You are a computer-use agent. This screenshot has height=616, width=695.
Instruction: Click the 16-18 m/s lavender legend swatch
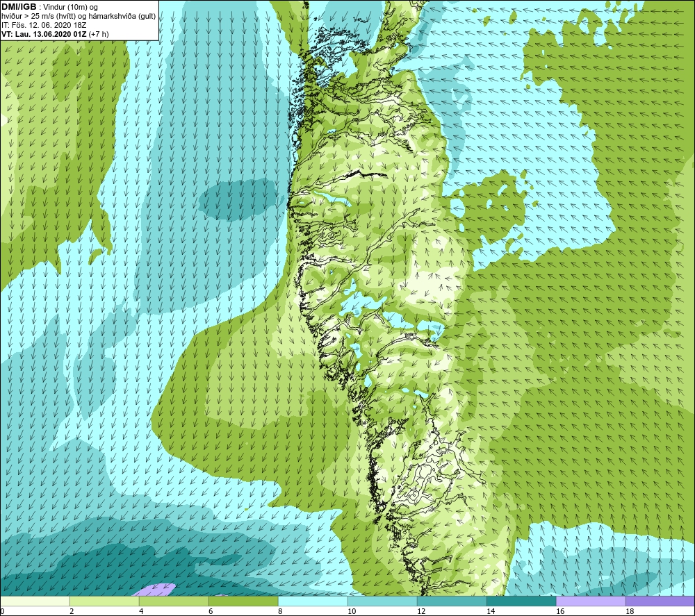click(x=591, y=601)
